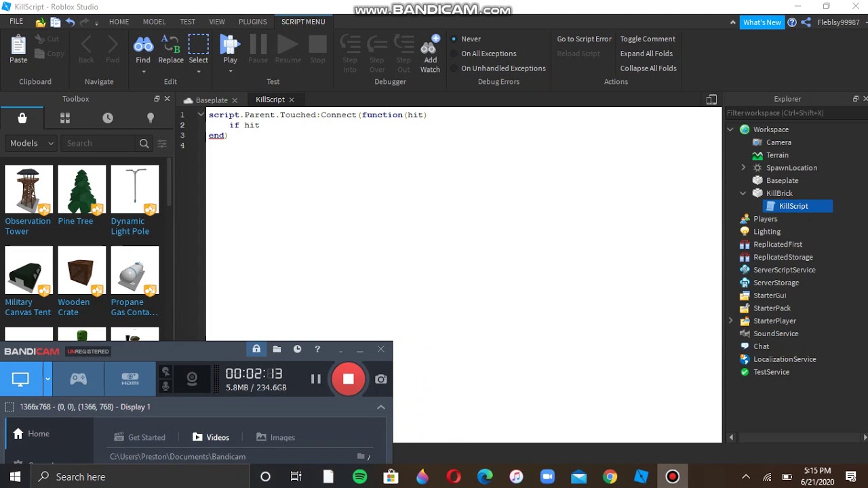Click Expand All Folds
This screenshot has height=488, width=868.
[x=646, y=54]
